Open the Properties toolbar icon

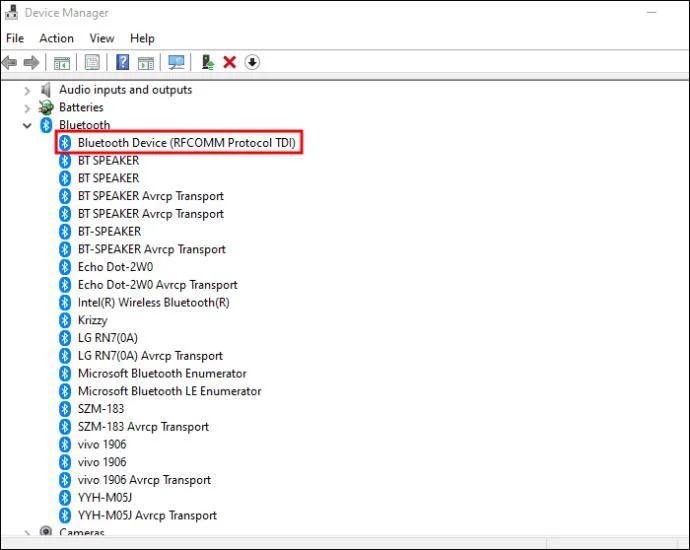coord(92,62)
